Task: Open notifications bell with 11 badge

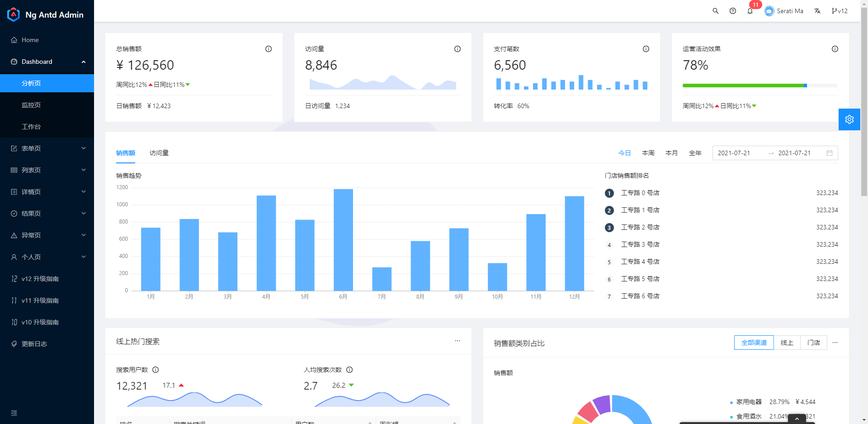Action: (x=750, y=11)
